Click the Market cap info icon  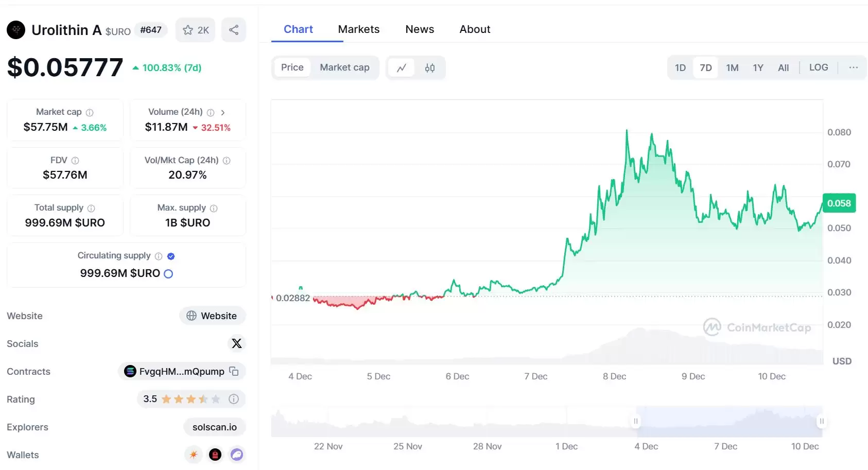tap(90, 112)
